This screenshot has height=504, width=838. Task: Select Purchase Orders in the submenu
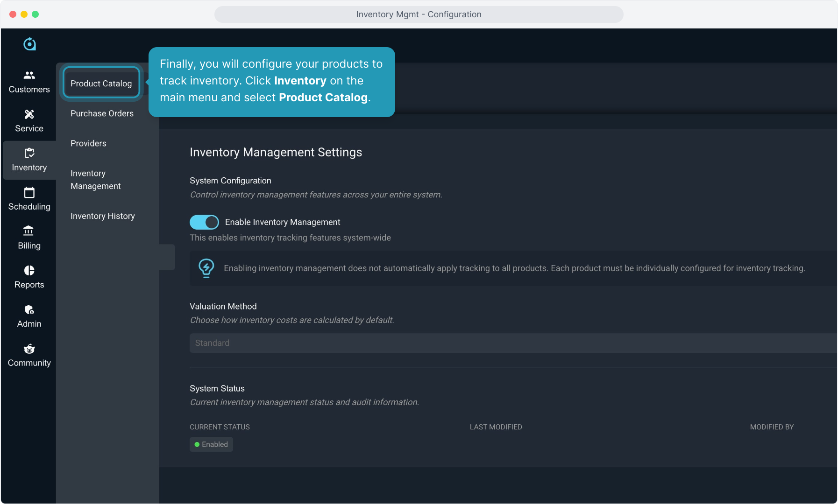102,113
